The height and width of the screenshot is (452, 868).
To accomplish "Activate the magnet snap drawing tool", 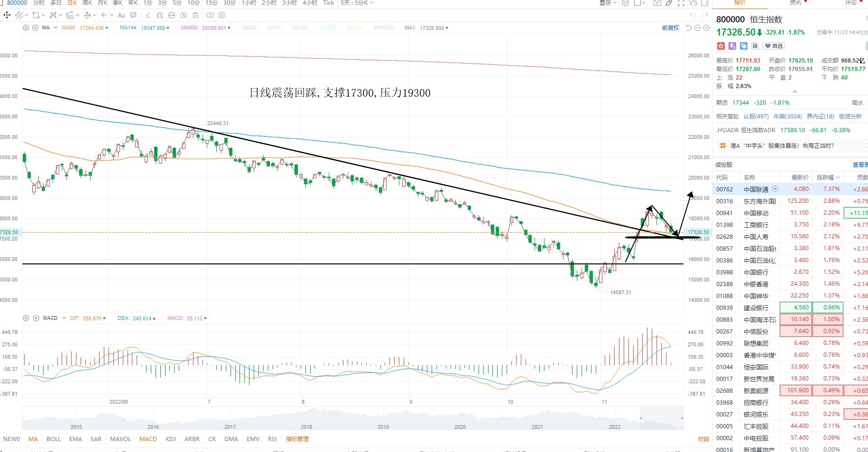I will pyautogui.click(x=160, y=15).
